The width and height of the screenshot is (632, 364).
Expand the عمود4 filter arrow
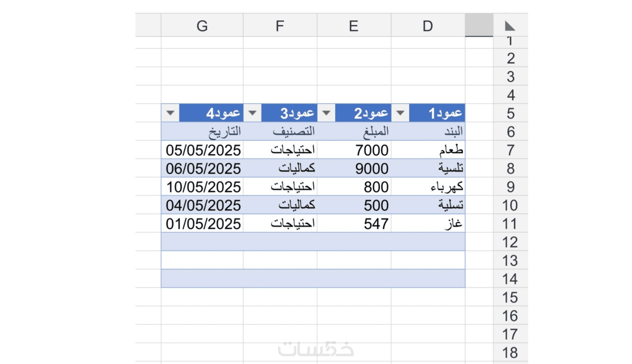tap(170, 113)
